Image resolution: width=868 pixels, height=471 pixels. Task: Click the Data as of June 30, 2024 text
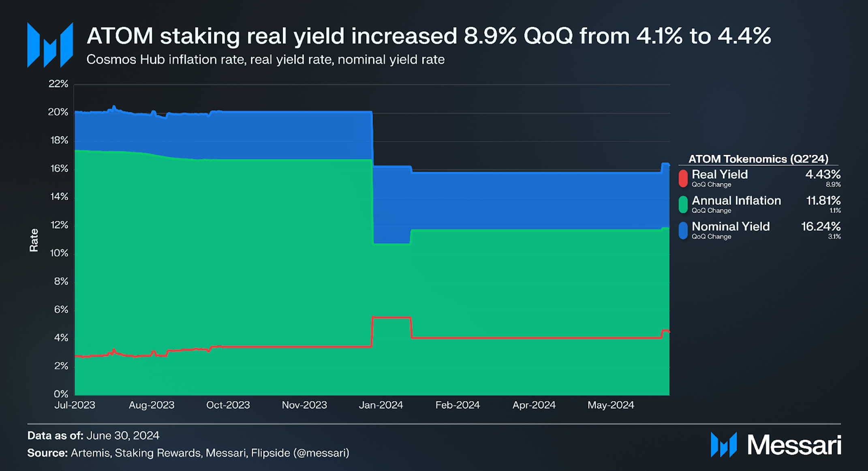(93, 435)
